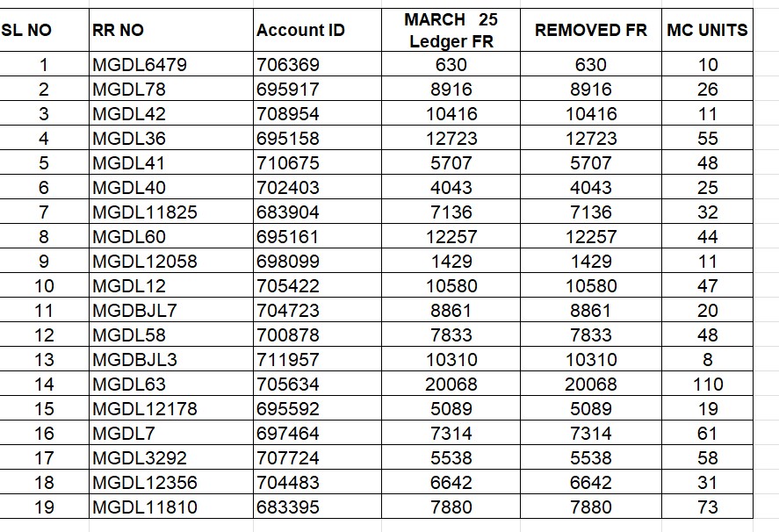The image size is (779, 532).
Task: Select cell containing MGDL12058
Action: point(171,261)
